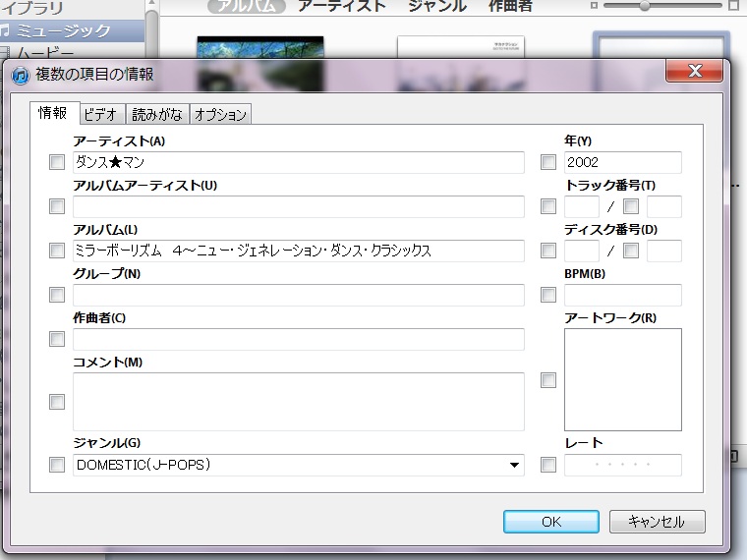Click the 作曲者 input field
Viewport: 747px width, 560px height.
click(299, 340)
